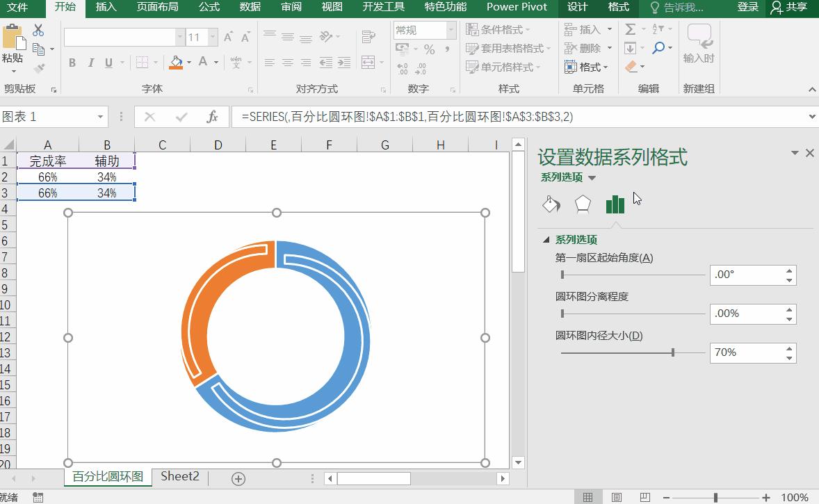This screenshot has height=504, width=819.
Task: Apply Bold formatting in the Font group
Action: click(x=72, y=63)
